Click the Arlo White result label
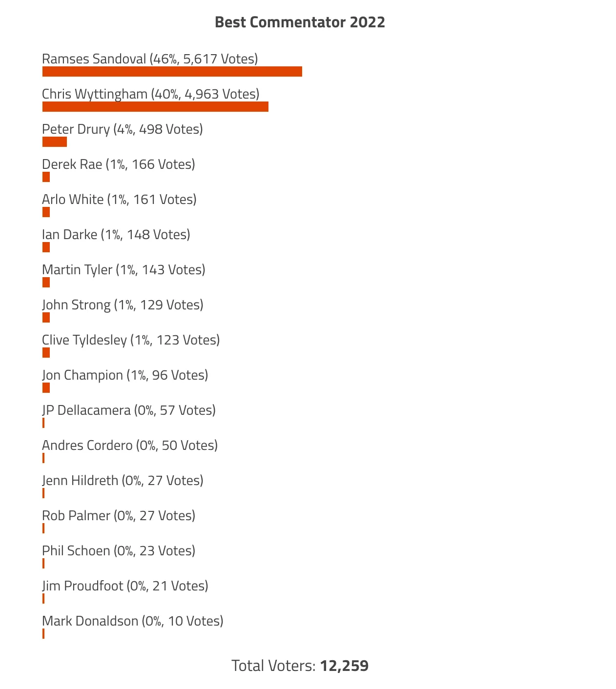Viewport: 616px width, 689px height. [x=119, y=200]
